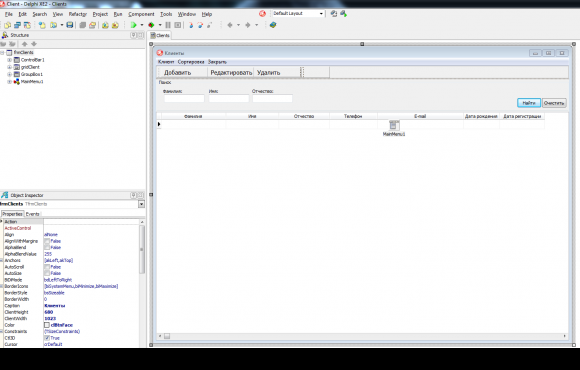Uncheck the Ctl3D True checkbox
Image resolution: width=580 pixels, height=370 pixels.
(x=47, y=338)
